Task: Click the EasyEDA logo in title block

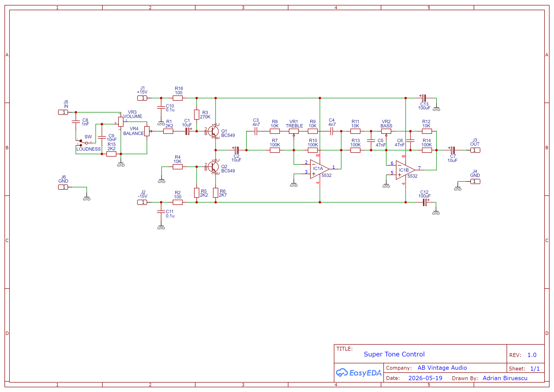Action: point(359,373)
